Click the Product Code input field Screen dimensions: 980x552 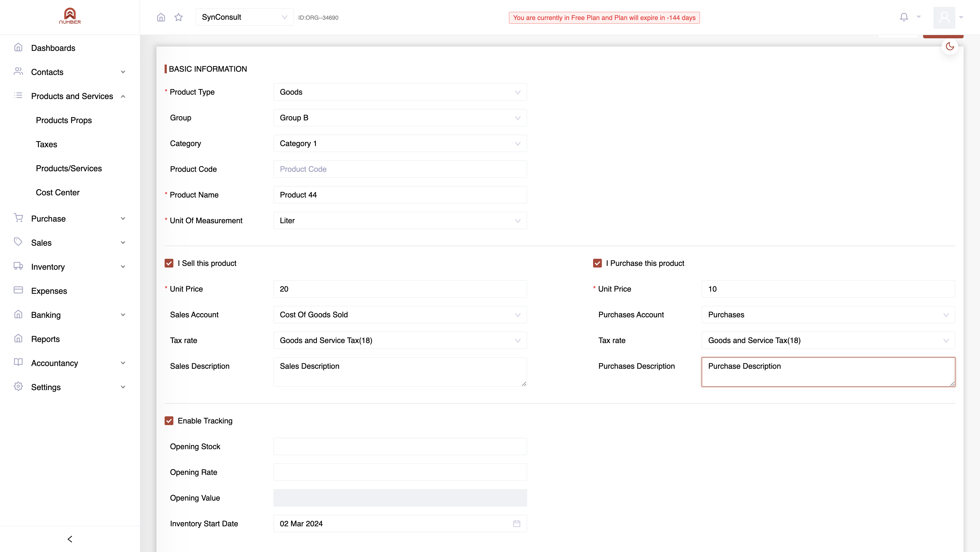(x=400, y=169)
